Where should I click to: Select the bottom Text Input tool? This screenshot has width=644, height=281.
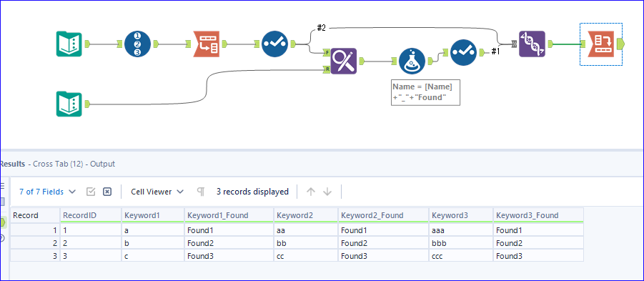click(x=69, y=104)
